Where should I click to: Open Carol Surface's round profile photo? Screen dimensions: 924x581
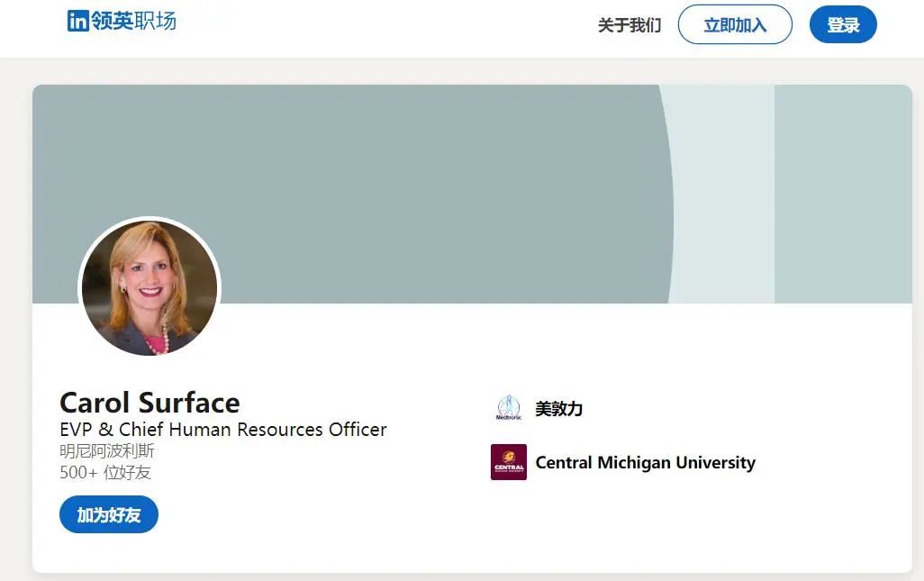coord(149,287)
